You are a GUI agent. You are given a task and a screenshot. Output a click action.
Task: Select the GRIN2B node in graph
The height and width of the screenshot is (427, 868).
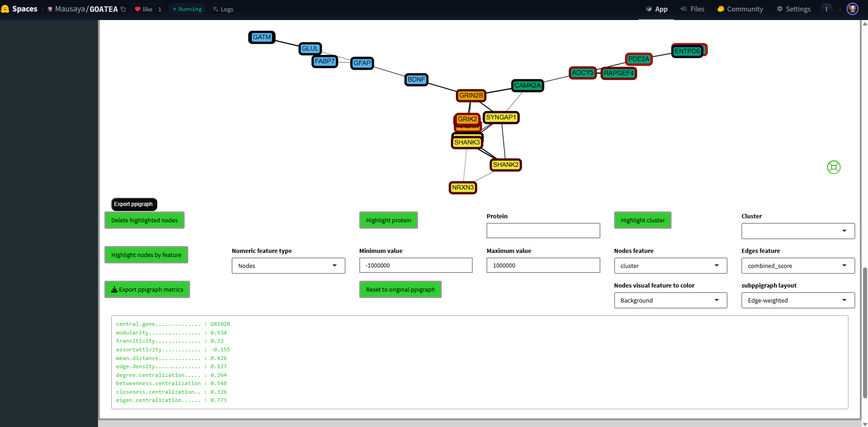(x=470, y=95)
